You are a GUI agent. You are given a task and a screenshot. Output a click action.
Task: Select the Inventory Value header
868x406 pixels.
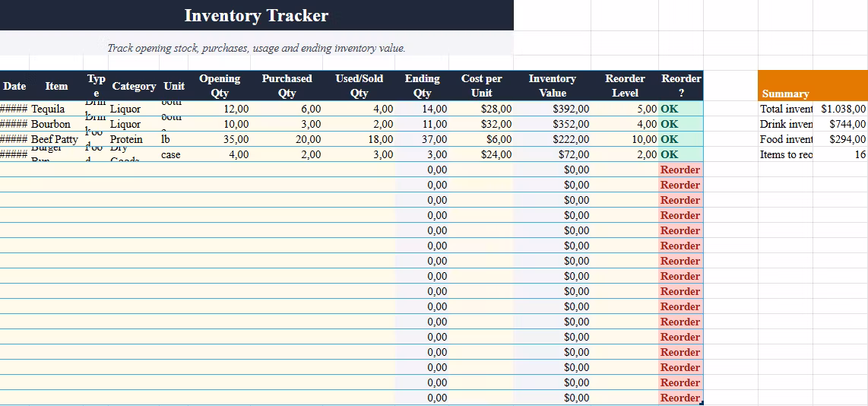tap(553, 86)
